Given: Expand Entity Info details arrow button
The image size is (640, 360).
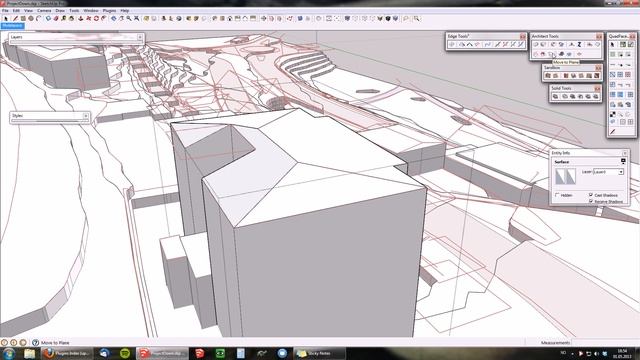Looking at the screenshot, I should click(623, 161).
